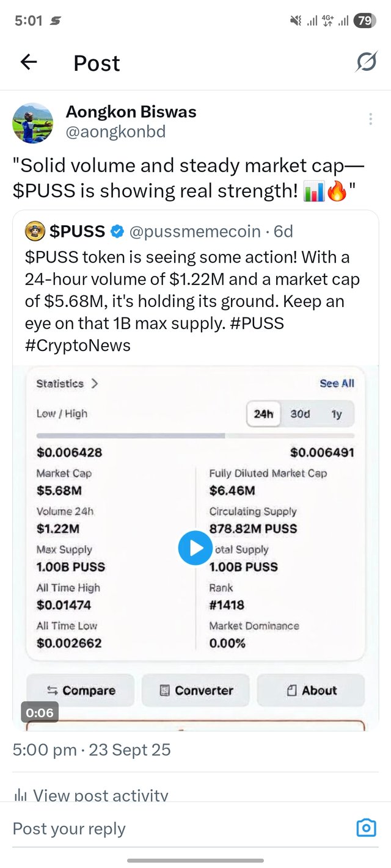Tap the blue verified badge on $PUSS
391x868 pixels.
click(x=117, y=231)
